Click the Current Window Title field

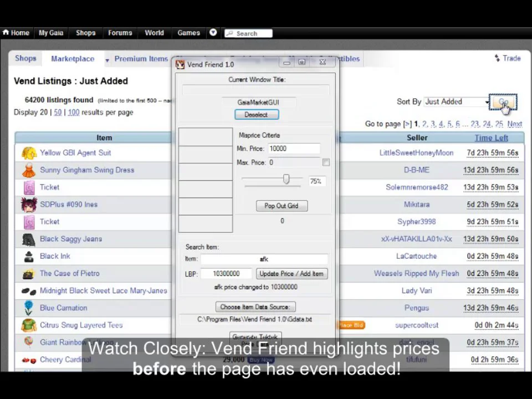(x=256, y=90)
